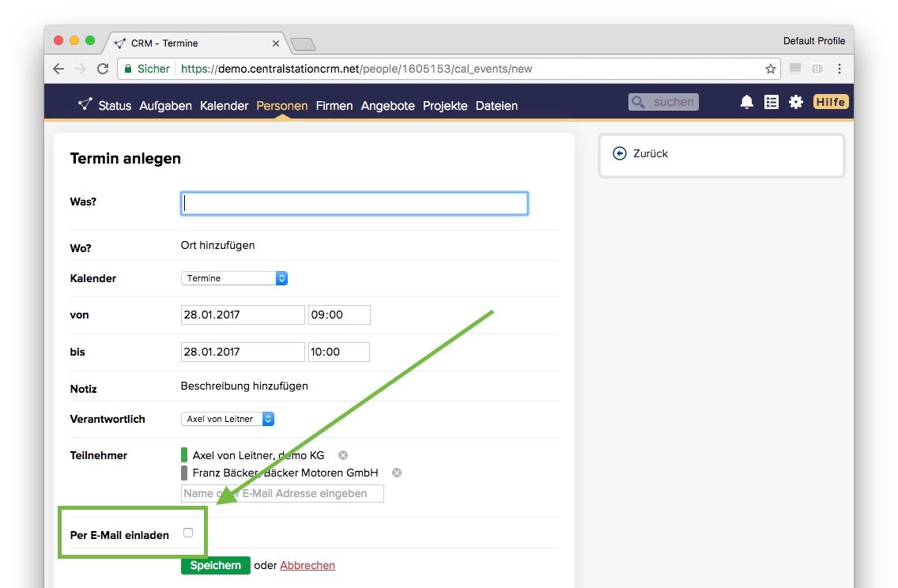Reload the page in browser
The height and width of the screenshot is (588, 898).
tap(103, 69)
